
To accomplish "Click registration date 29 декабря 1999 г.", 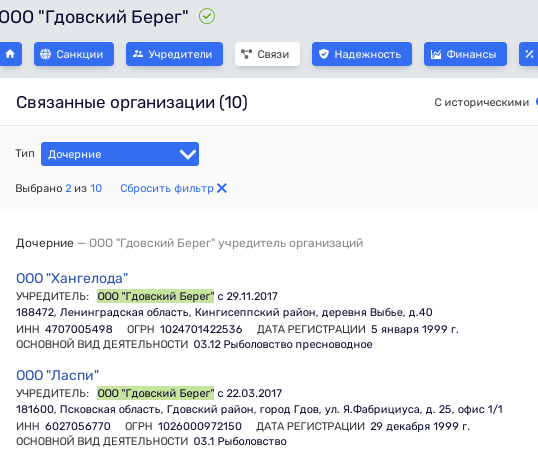I will (x=420, y=426).
